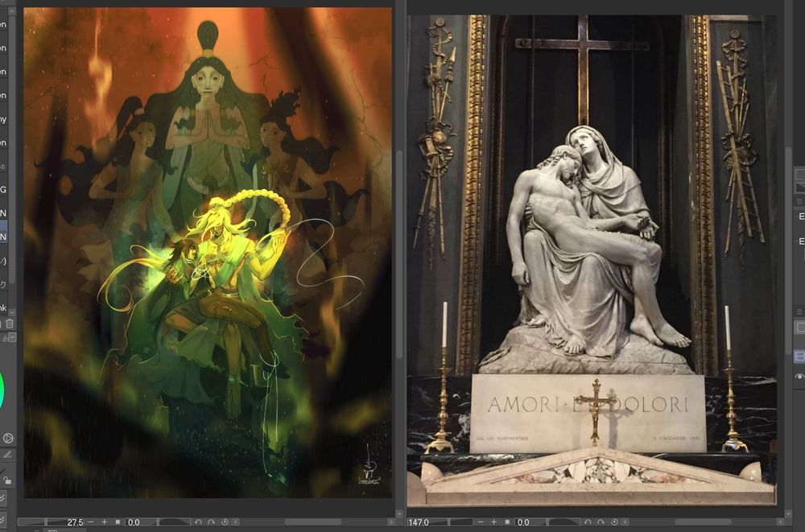Zoom out the left canvas with minus button
805x532 pixels.
(x=92, y=522)
